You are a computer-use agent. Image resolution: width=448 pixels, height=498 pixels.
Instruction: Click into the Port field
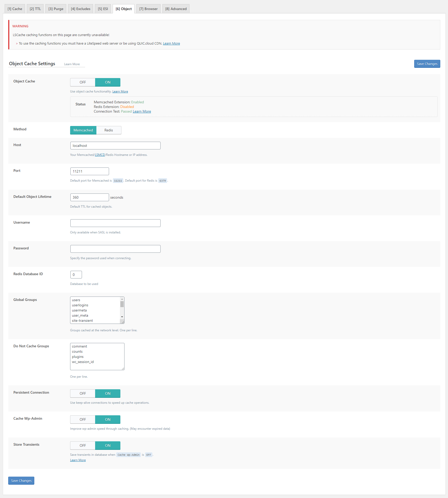[x=90, y=171]
